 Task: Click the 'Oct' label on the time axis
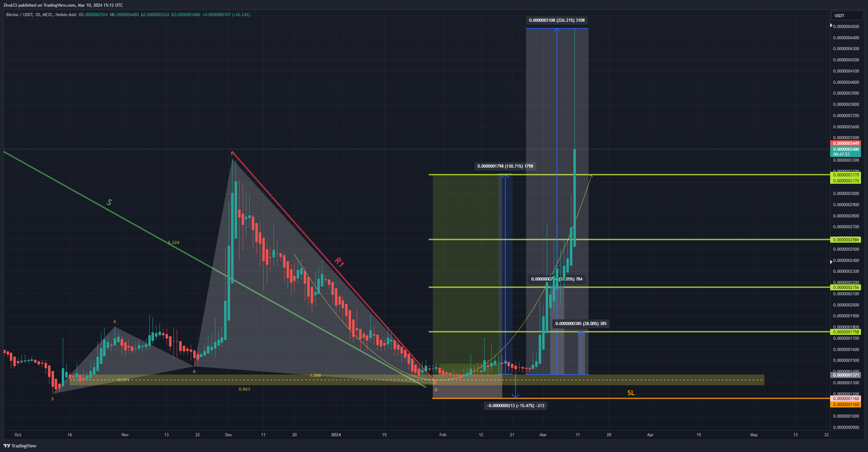click(18, 435)
